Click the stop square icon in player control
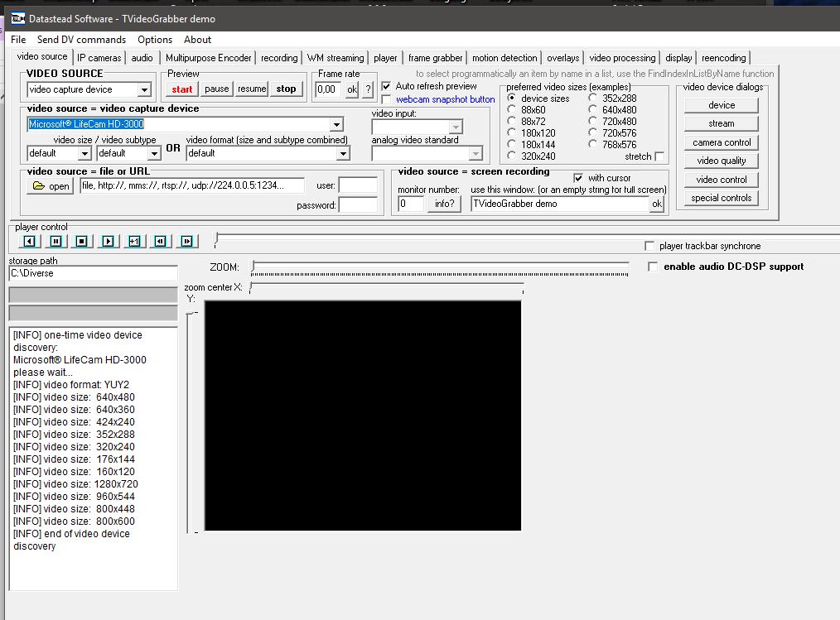The height and width of the screenshot is (620, 840). tap(81, 242)
